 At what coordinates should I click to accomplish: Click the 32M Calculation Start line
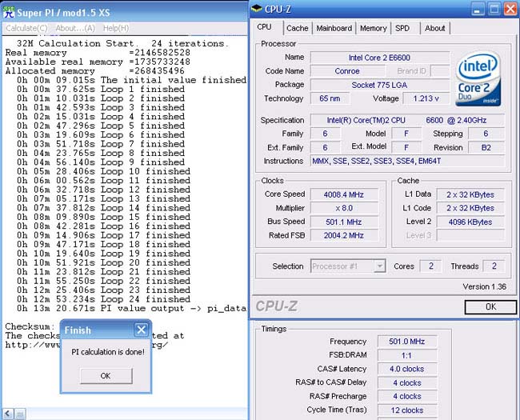pos(122,43)
